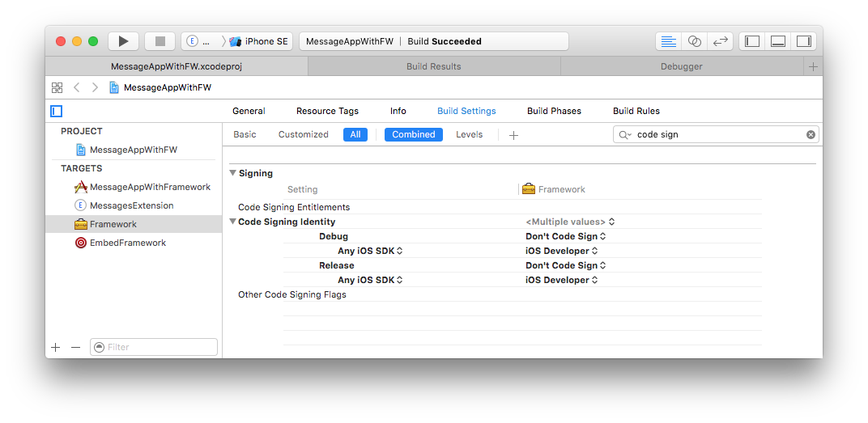The image size is (868, 423).
Task: Add a build setting with plus
Action: [513, 135]
